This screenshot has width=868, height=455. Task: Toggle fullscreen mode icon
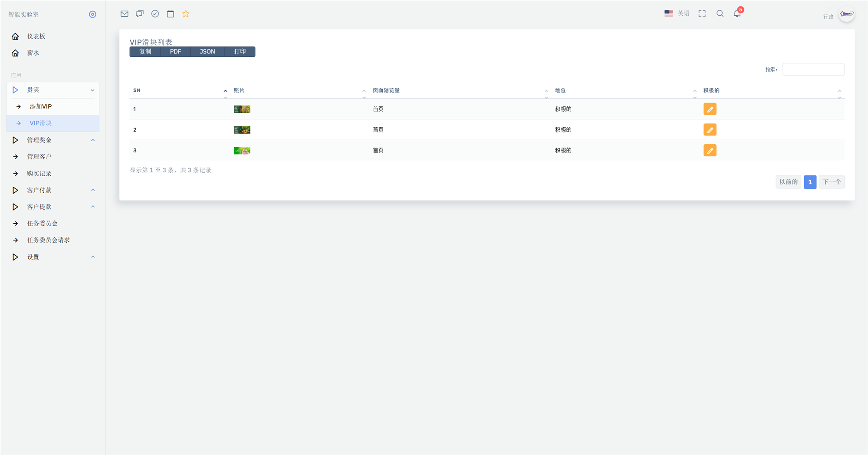[x=702, y=14]
